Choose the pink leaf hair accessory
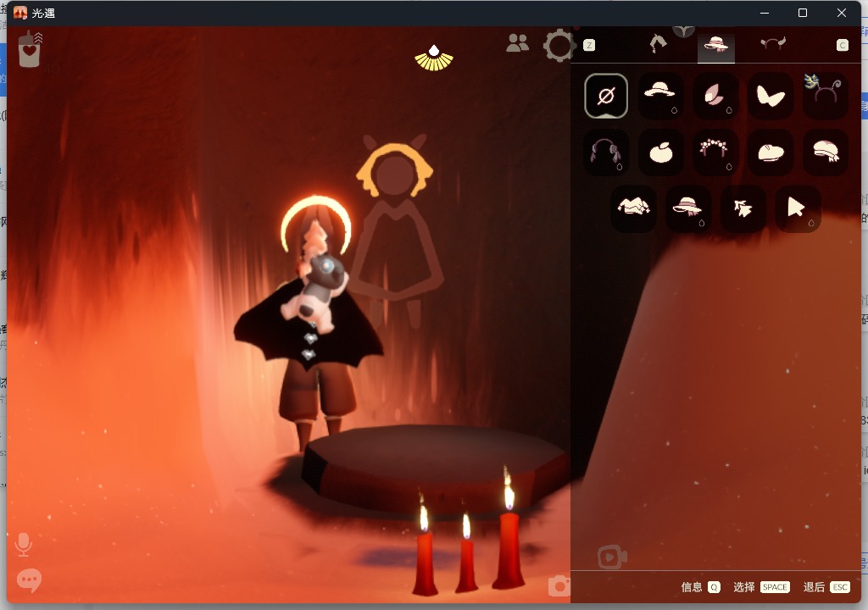The height and width of the screenshot is (610, 868). pos(715,96)
